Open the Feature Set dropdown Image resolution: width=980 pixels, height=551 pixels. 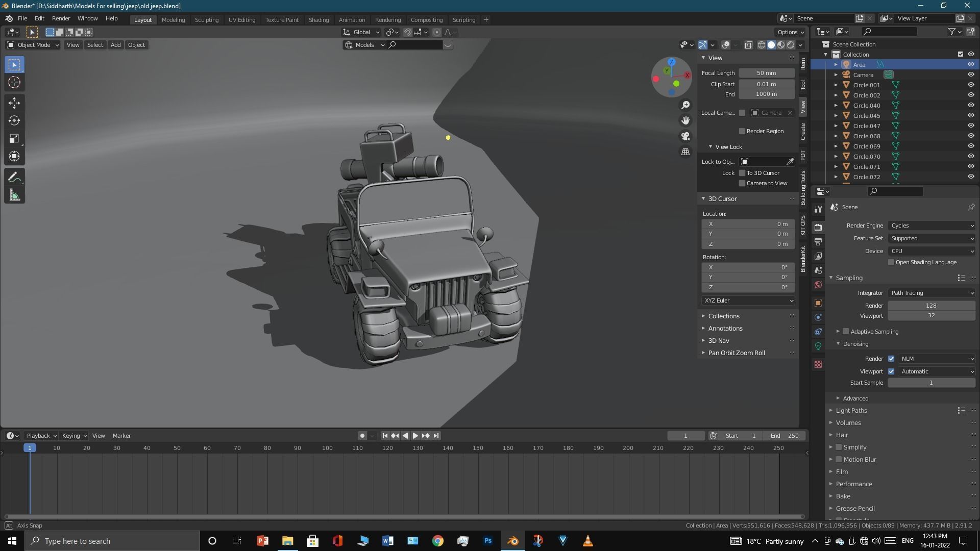pyautogui.click(x=932, y=238)
